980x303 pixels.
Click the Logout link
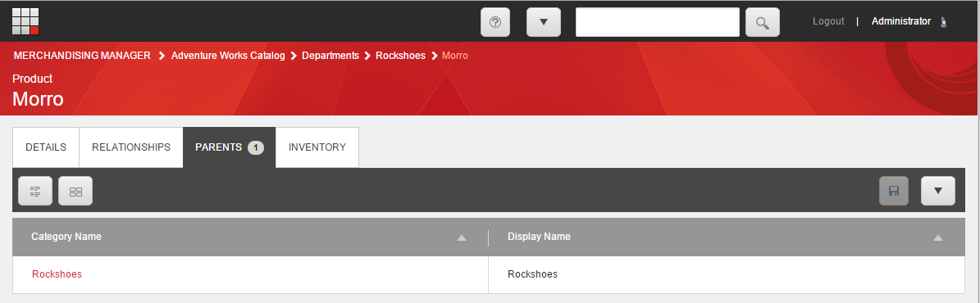[x=828, y=21]
